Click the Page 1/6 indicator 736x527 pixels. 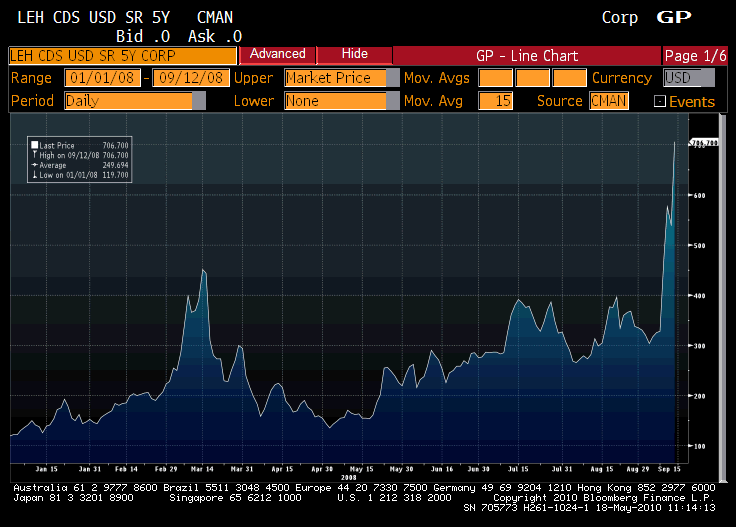coord(695,56)
